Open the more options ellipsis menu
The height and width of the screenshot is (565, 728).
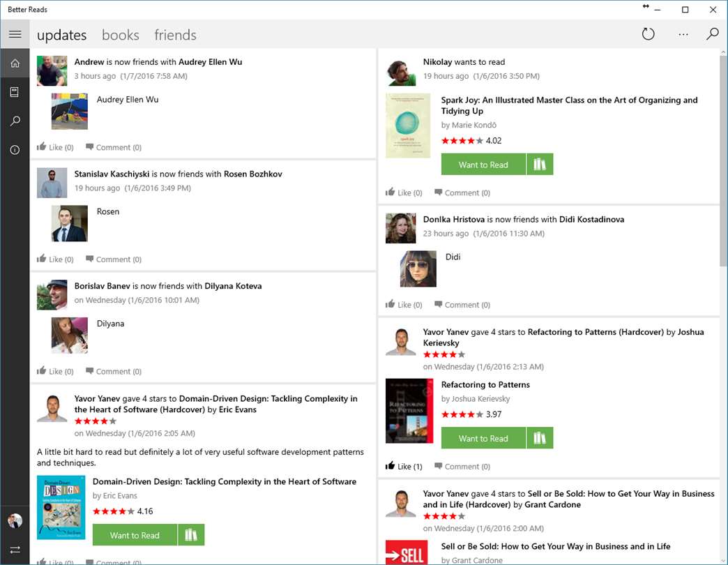tap(683, 34)
